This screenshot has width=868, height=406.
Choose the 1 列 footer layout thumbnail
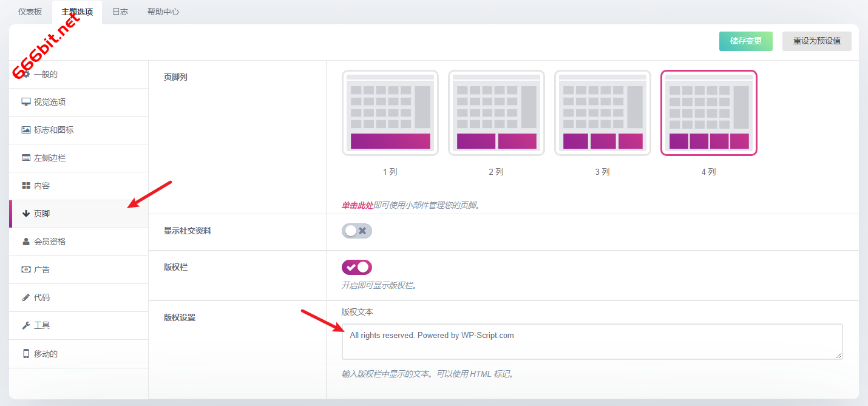click(390, 113)
